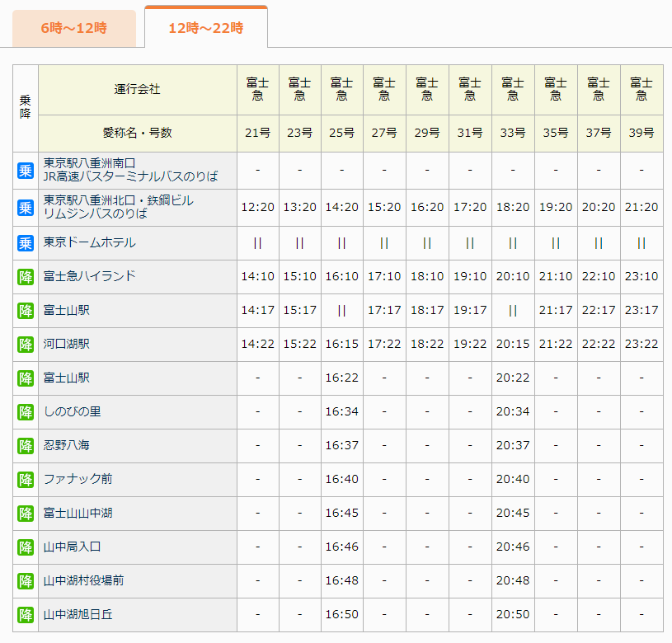Image resolution: width=672 pixels, height=643 pixels.
Task: Select the 忍野八海 stop name
Action: [x=67, y=445]
